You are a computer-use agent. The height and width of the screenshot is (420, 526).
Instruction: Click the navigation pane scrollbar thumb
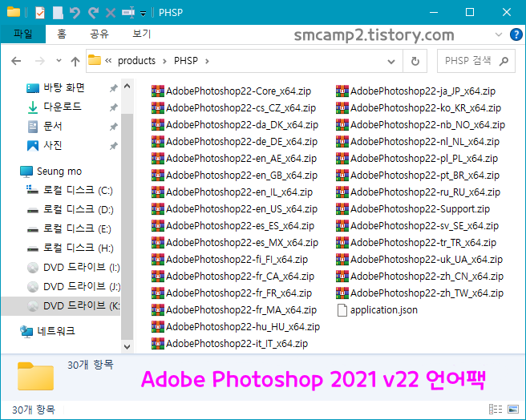pyautogui.click(x=127, y=227)
